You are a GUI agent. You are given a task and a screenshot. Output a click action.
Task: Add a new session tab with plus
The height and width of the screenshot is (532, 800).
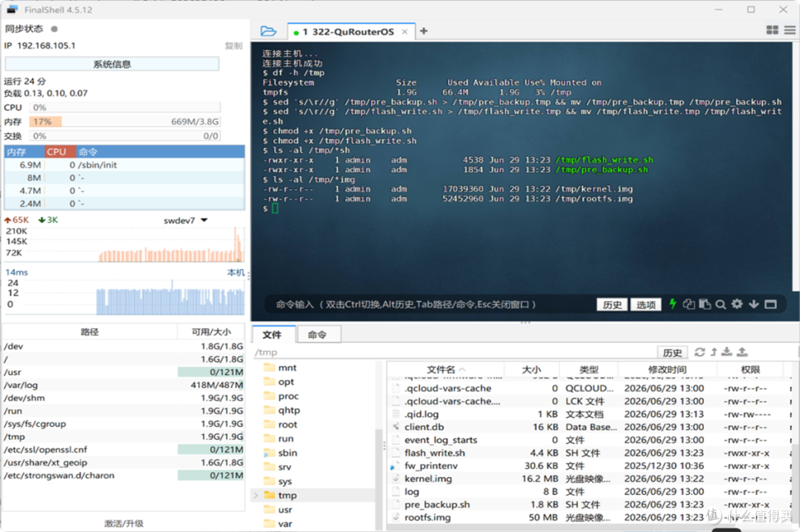(424, 31)
